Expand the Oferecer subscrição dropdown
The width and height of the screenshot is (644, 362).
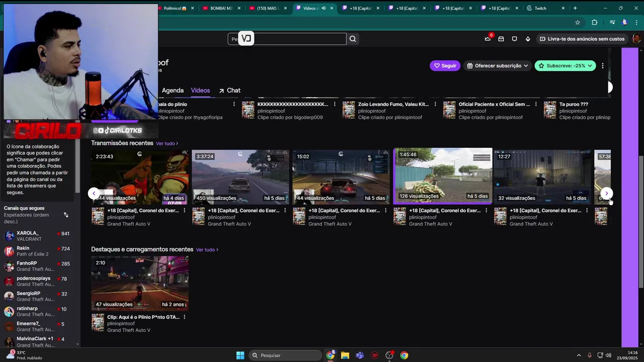tap(497, 66)
